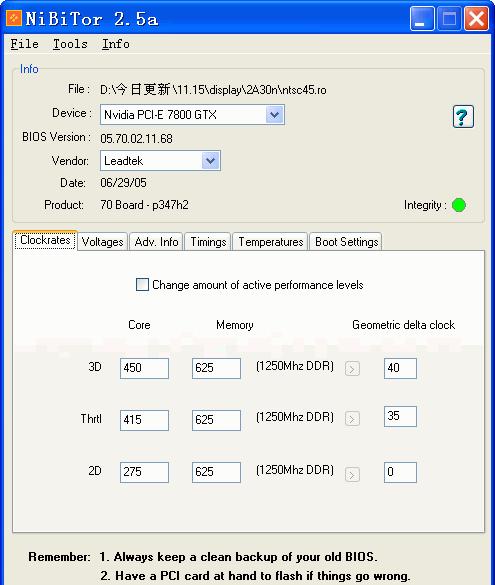Select the Clockrates tab

pyautogui.click(x=45, y=240)
